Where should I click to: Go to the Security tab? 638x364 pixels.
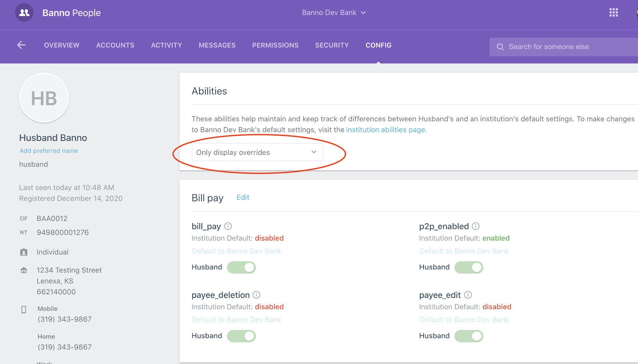pos(332,45)
